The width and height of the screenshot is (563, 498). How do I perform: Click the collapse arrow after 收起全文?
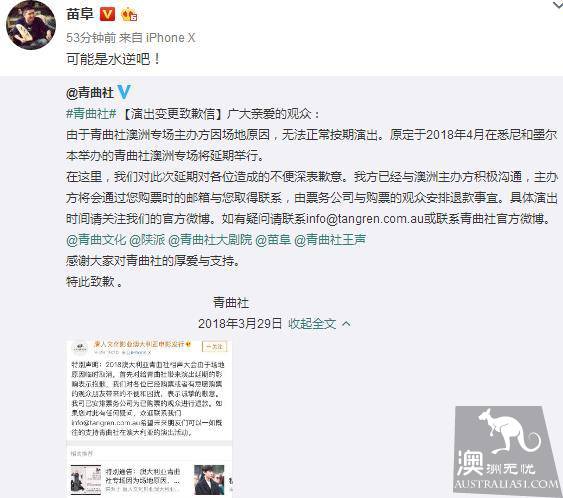click(x=346, y=324)
